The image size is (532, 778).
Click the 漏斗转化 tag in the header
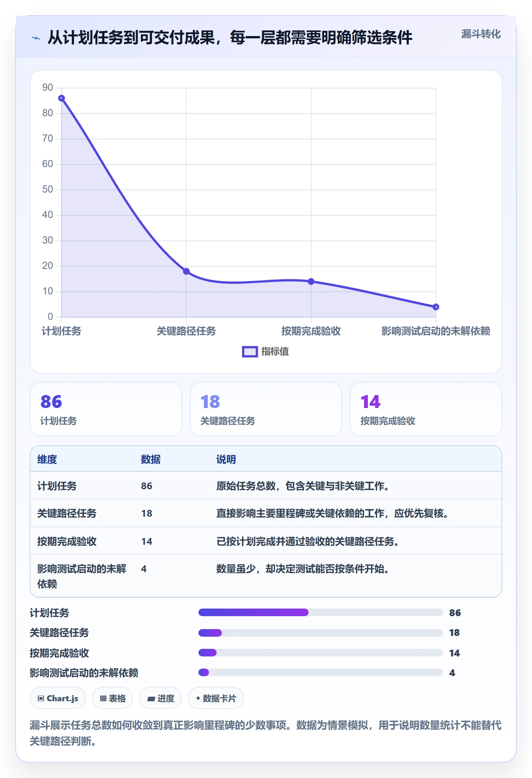point(481,34)
